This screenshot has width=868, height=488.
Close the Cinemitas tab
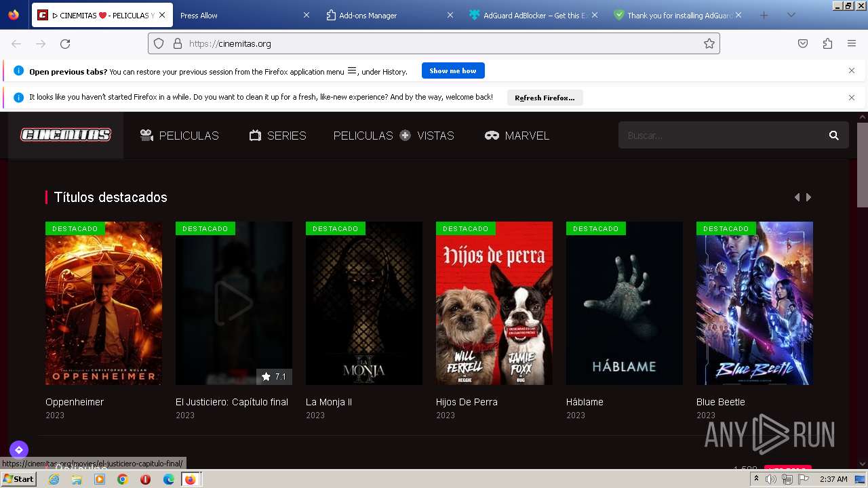pyautogui.click(x=162, y=15)
